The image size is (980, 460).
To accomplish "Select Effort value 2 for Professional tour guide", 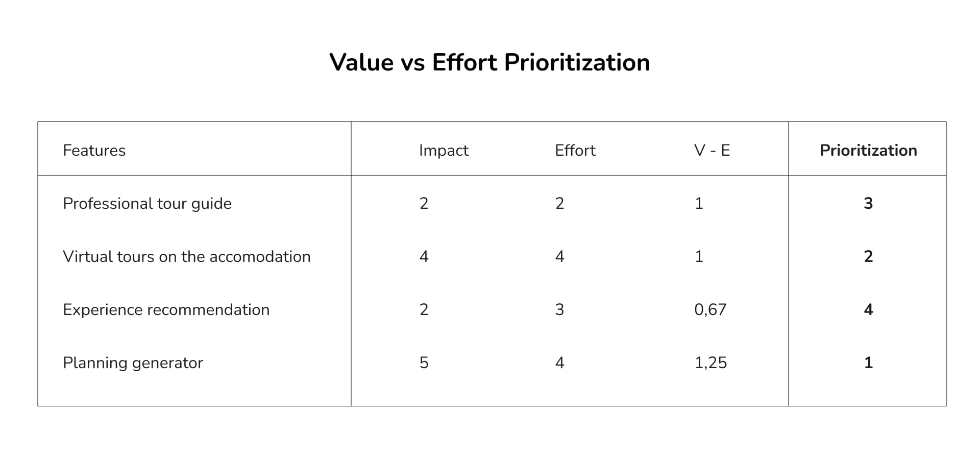I will coord(559,204).
